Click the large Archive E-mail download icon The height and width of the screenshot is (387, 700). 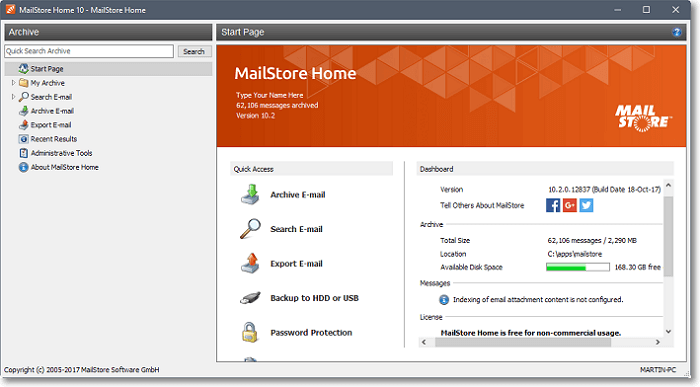tap(250, 195)
